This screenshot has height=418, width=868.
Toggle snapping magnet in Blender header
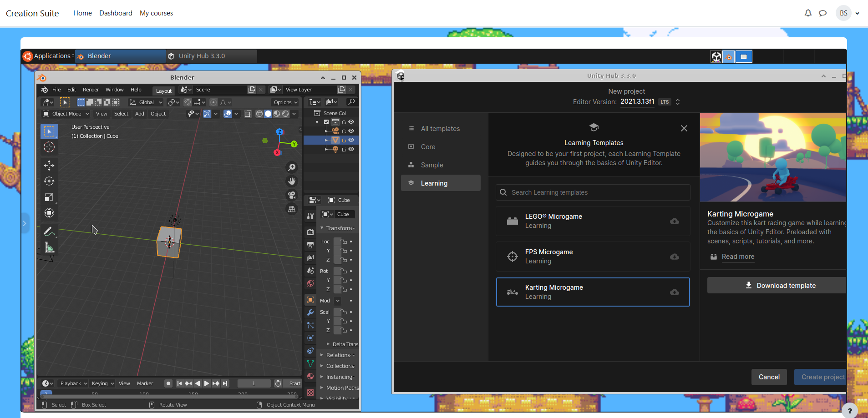188,102
